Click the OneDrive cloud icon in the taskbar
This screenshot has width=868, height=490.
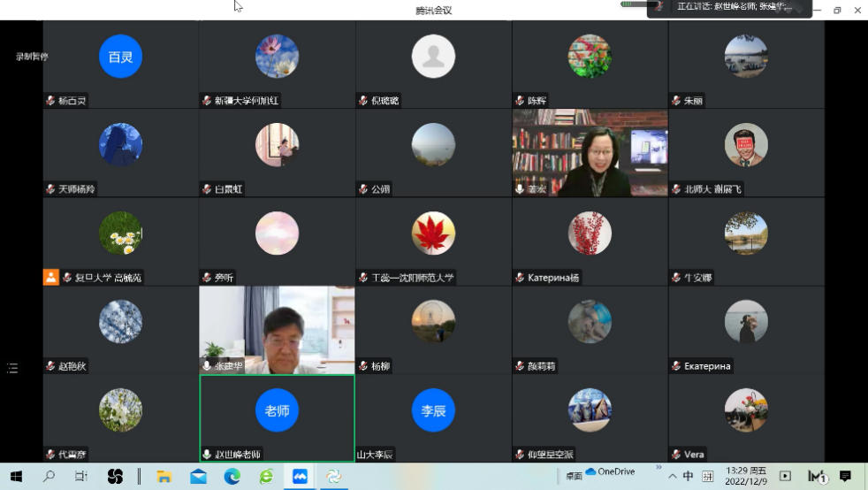[591, 471]
